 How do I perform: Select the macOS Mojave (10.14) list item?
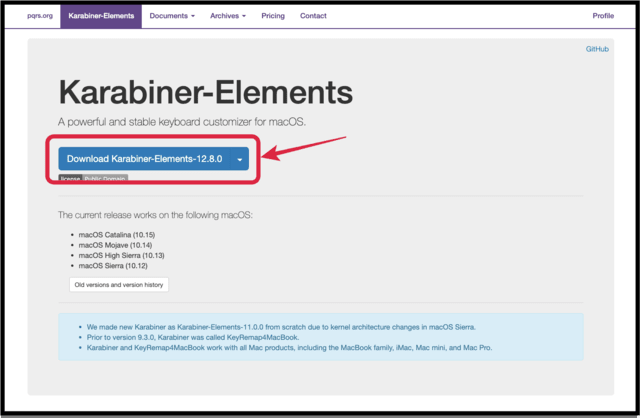point(115,245)
